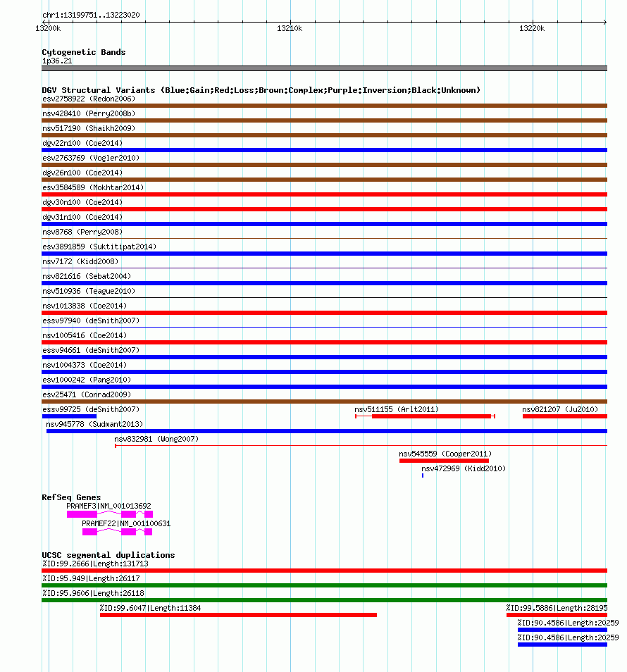Click the right arrow end of ruler
Screen dimensions: 627x672
coord(604,23)
